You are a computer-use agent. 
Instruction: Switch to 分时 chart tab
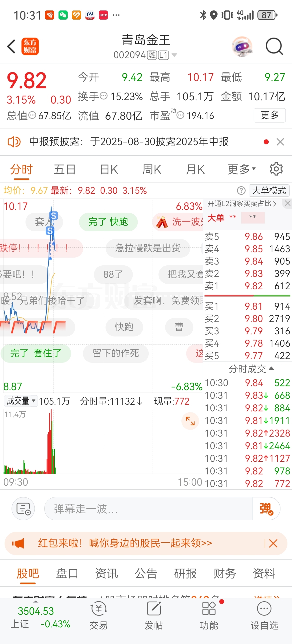click(21, 170)
